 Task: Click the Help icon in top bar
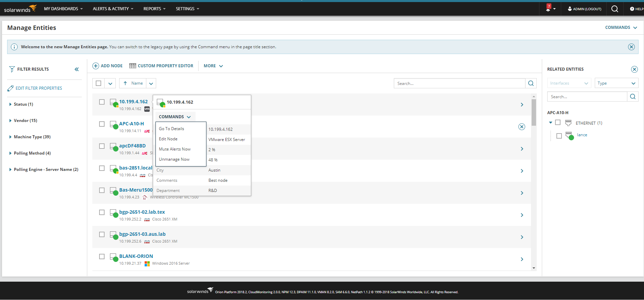click(x=632, y=9)
